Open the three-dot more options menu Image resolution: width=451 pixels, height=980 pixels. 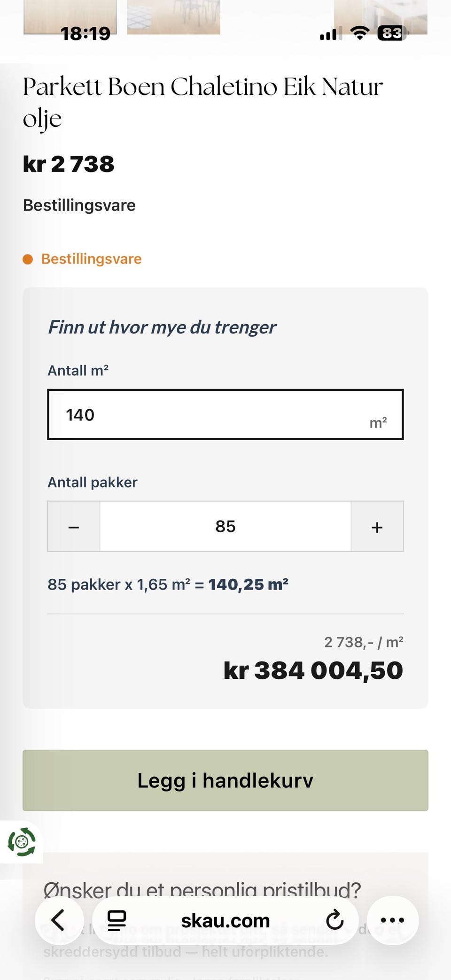coord(392,920)
